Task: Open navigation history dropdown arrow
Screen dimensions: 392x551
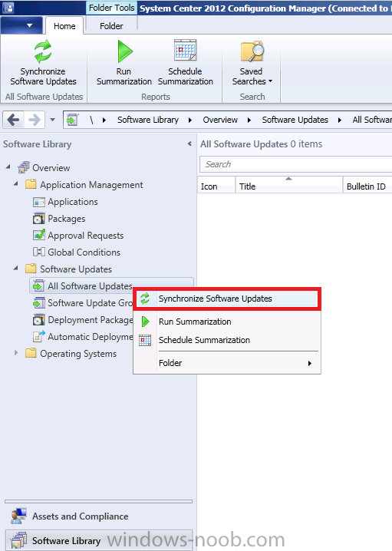Action: 52,120
